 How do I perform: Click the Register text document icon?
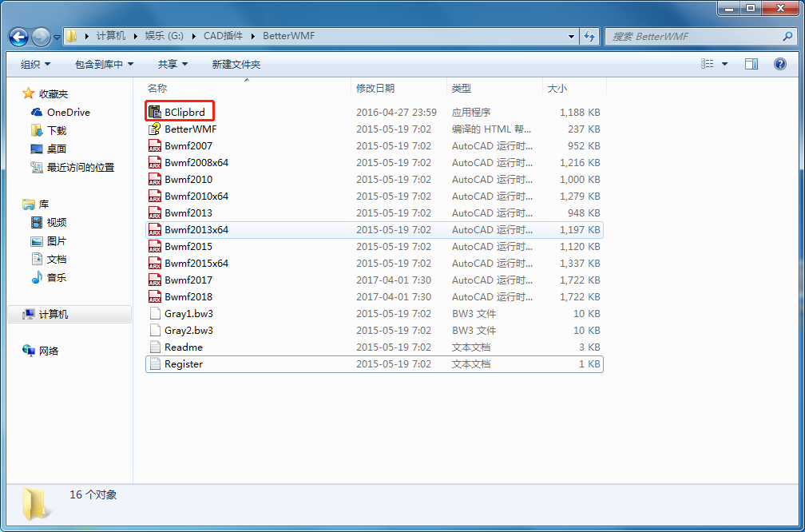tap(155, 364)
